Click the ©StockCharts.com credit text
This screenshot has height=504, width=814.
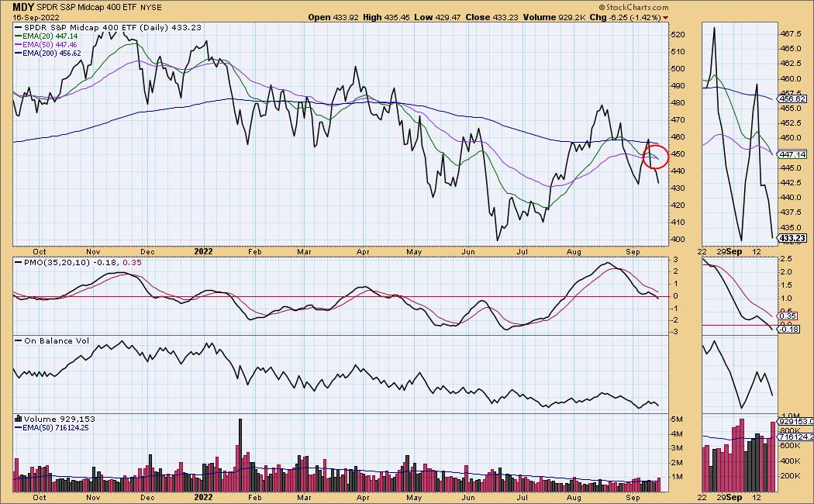click(633, 7)
